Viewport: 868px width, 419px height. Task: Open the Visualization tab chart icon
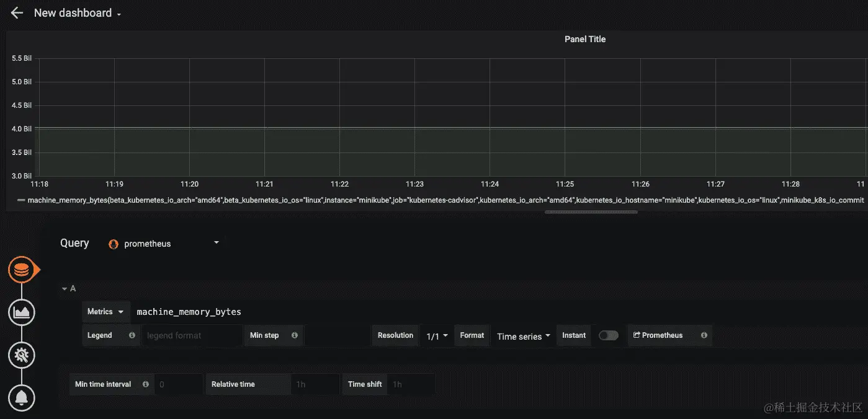(x=22, y=312)
